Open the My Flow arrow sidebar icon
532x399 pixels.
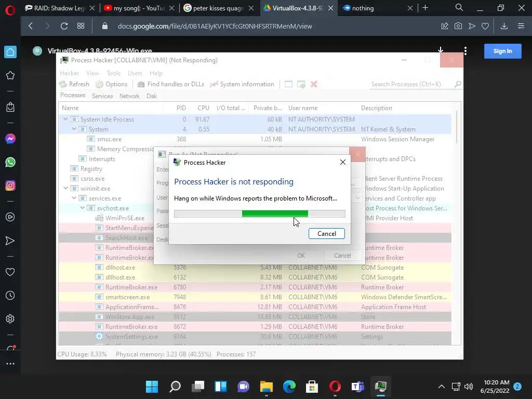(x=10, y=241)
